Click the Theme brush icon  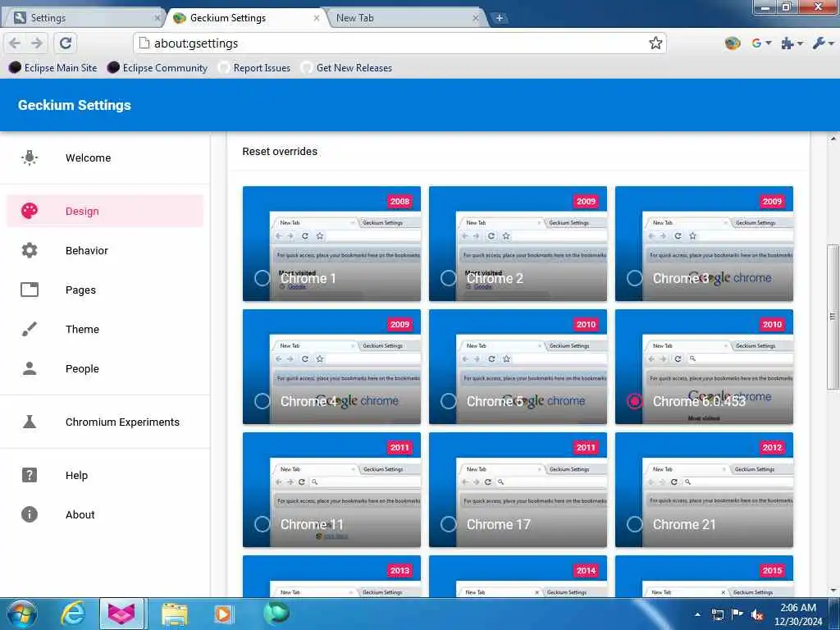30,329
